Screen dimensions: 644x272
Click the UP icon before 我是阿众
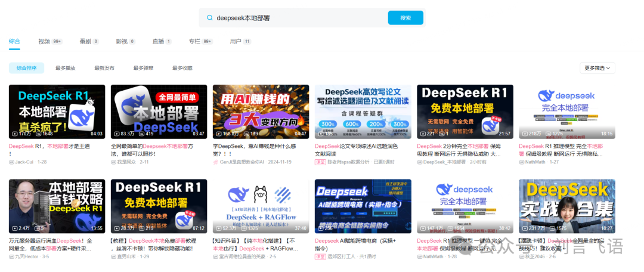(x=114, y=162)
